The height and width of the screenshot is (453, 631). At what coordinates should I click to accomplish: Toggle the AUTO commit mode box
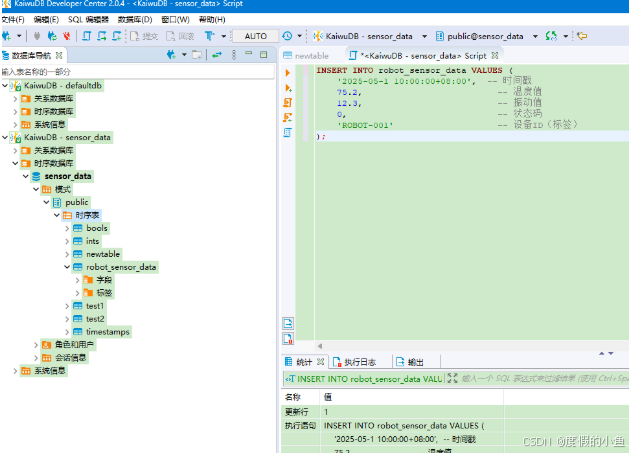point(255,36)
